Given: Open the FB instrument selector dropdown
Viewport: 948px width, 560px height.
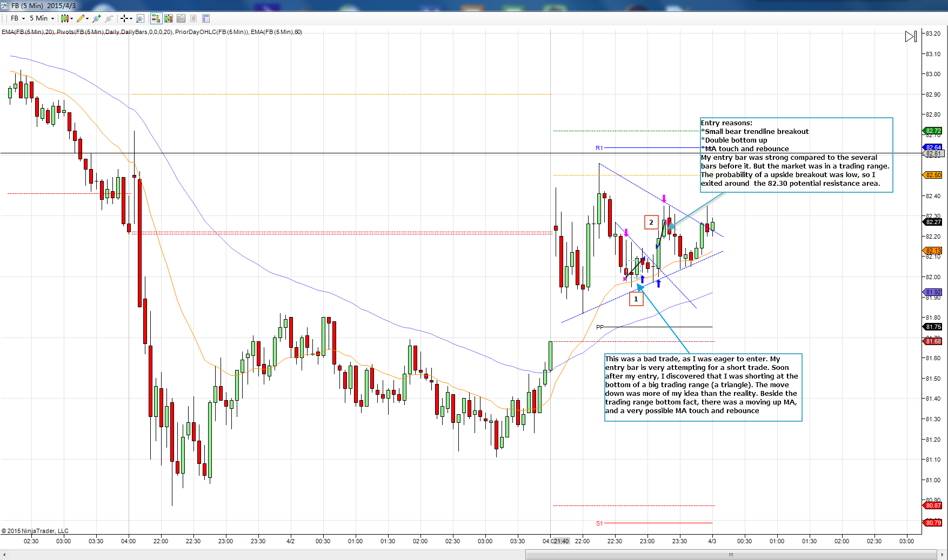Looking at the screenshot, I should (x=18, y=18).
